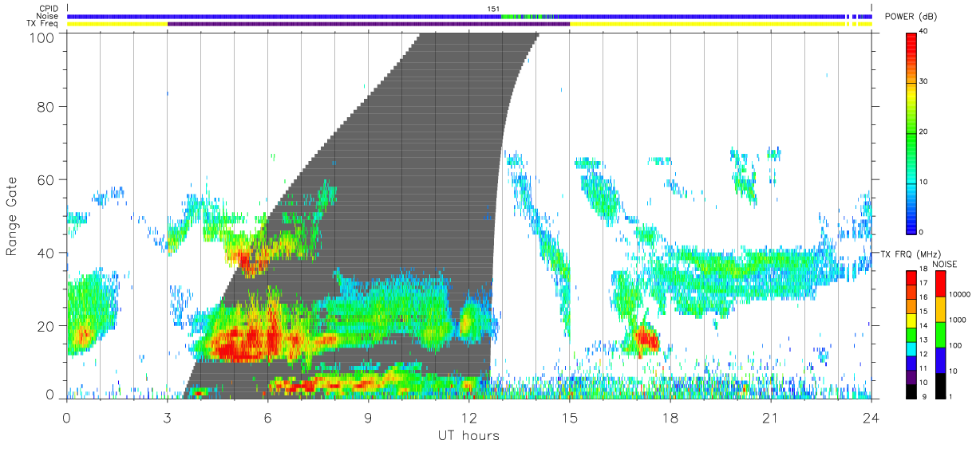Click the NOISE legend title

click(945, 265)
